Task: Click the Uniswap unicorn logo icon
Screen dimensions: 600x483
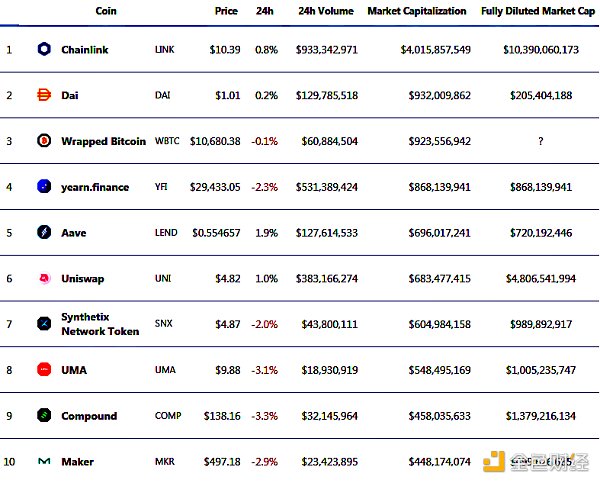Action: (44, 278)
